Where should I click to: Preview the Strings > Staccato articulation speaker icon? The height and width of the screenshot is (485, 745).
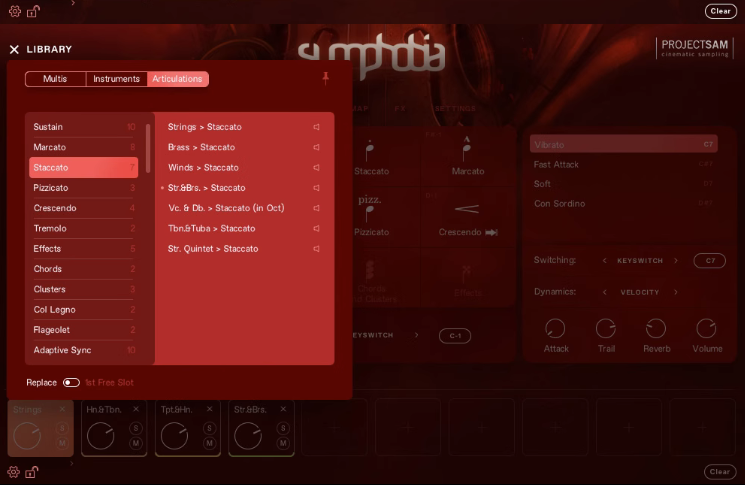point(316,127)
